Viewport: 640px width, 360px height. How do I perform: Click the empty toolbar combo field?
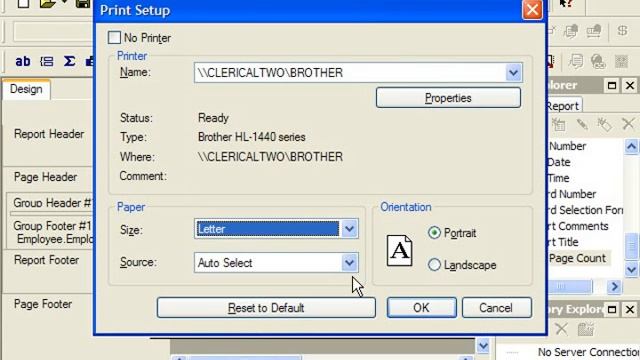(53, 31)
